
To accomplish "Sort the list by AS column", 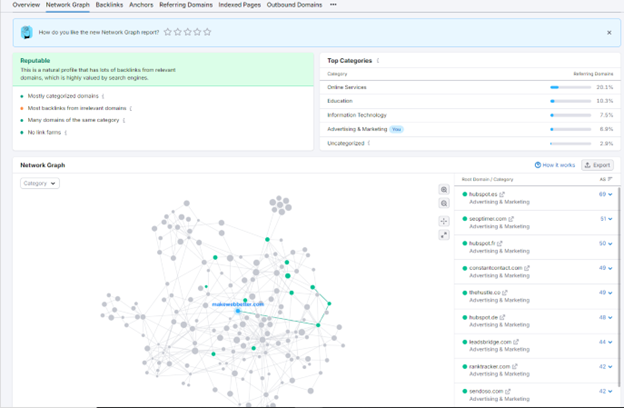I will [606, 179].
